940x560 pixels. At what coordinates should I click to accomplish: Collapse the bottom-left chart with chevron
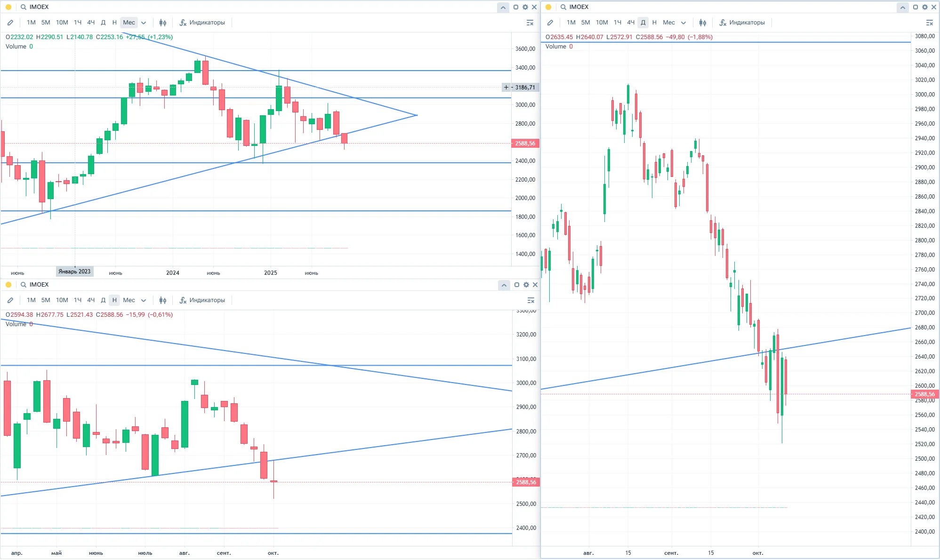click(x=504, y=285)
